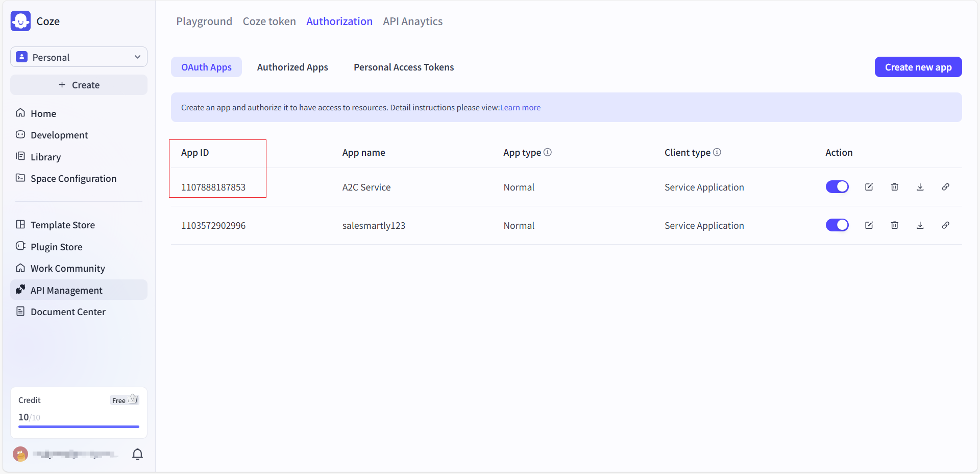Click the credit usage progress bar

coord(79,426)
